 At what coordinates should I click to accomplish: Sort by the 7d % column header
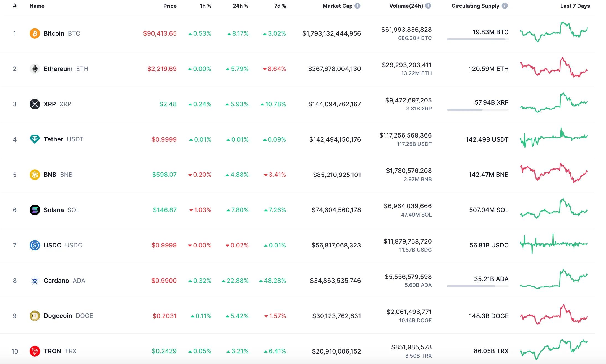click(280, 6)
